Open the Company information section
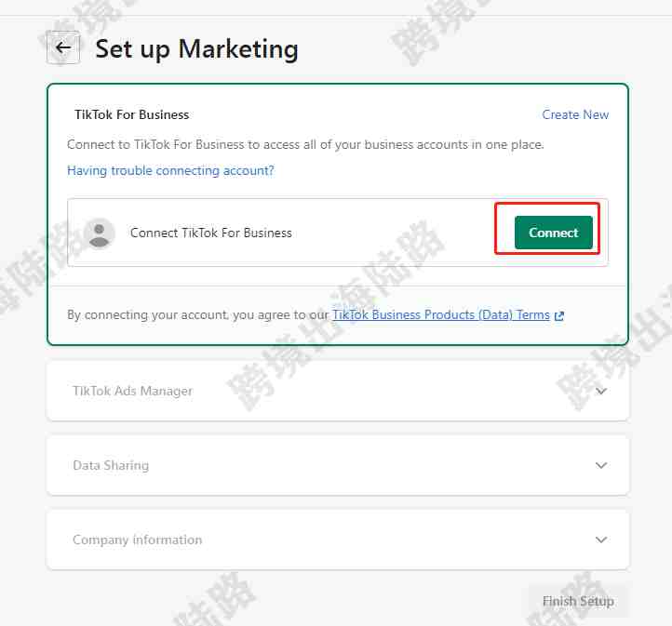Image resolution: width=672 pixels, height=626 pixels. click(x=338, y=539)
